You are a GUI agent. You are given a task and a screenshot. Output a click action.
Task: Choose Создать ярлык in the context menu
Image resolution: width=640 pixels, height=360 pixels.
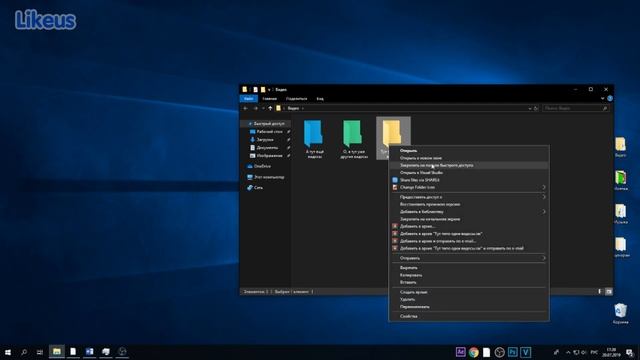point(469,292)
